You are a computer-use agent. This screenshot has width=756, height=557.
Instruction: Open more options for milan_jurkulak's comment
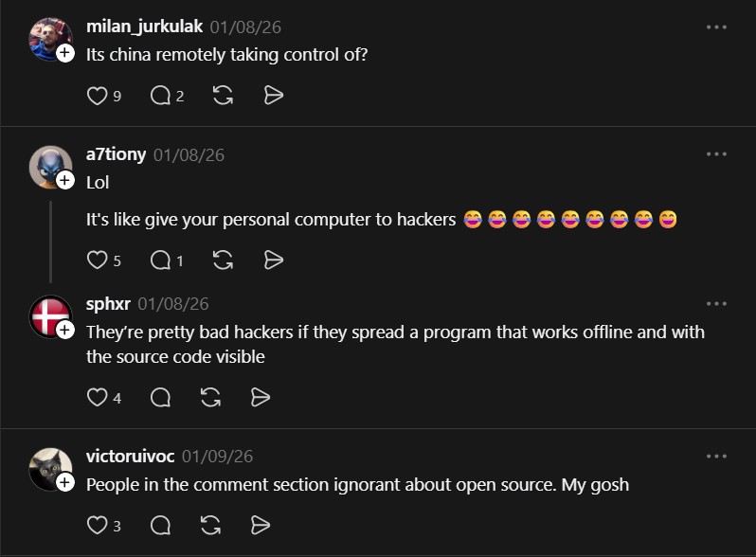click(716, 27)
